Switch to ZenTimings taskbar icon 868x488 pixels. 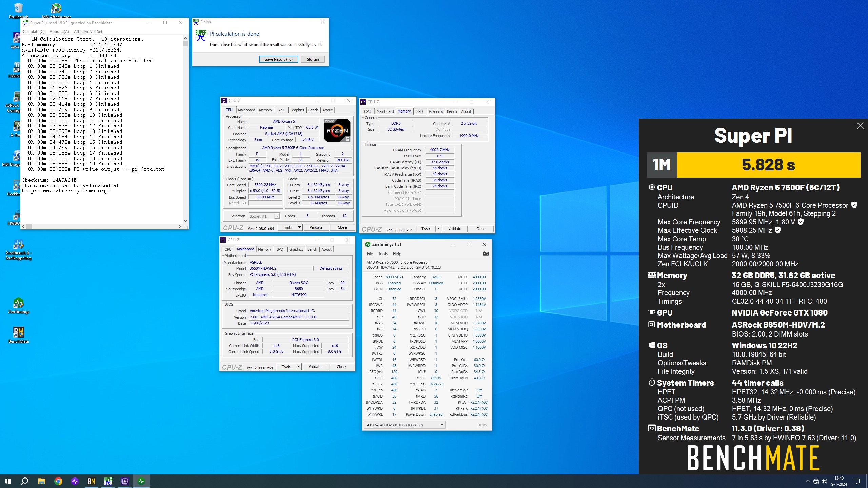[x=141, y=481]
